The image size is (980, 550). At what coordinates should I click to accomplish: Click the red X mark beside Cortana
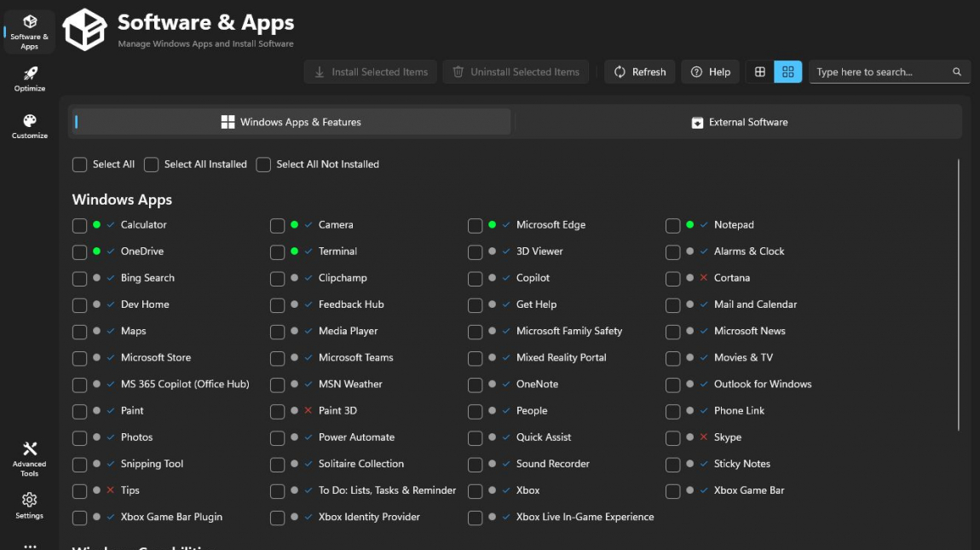704,278
